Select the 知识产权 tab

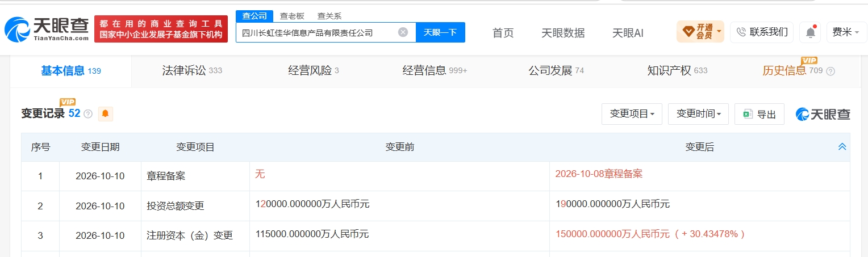(x=678, y=71)
